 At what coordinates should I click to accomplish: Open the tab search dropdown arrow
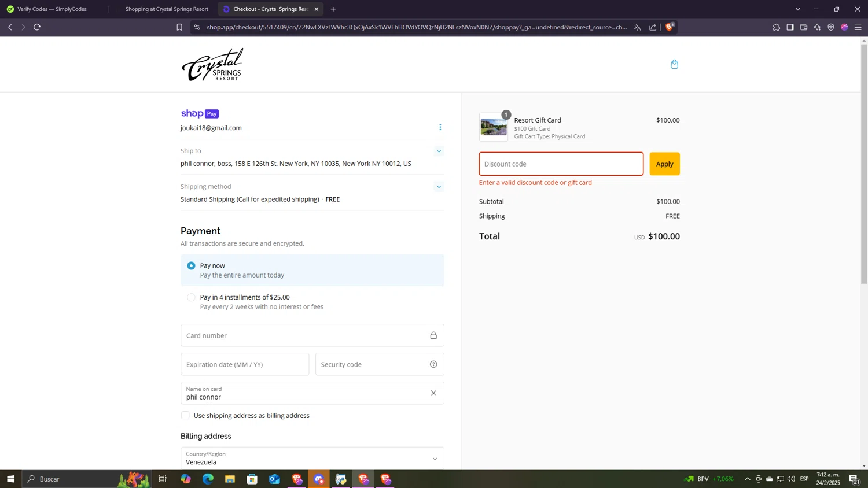(797, 9)
